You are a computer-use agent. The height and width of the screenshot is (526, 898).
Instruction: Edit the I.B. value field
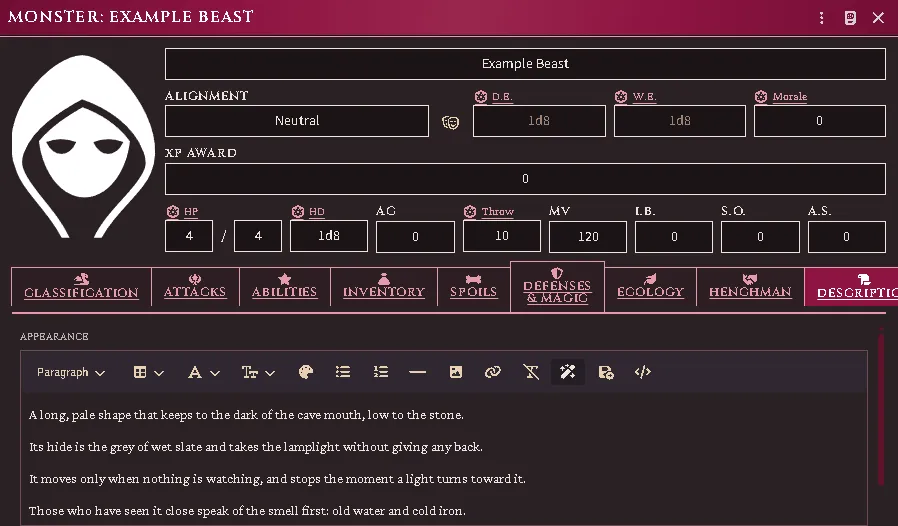674,237
